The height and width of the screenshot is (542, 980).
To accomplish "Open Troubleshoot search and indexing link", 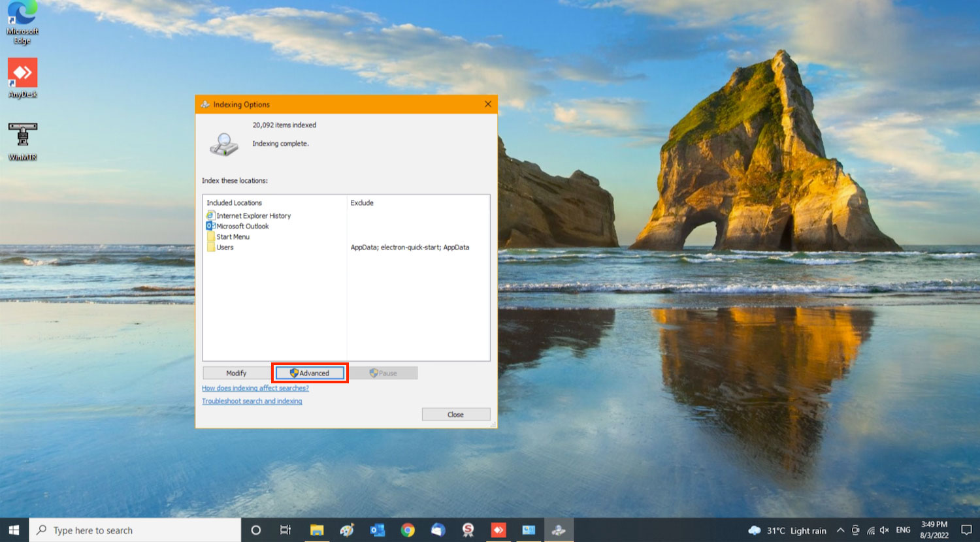I will (252, 401).
